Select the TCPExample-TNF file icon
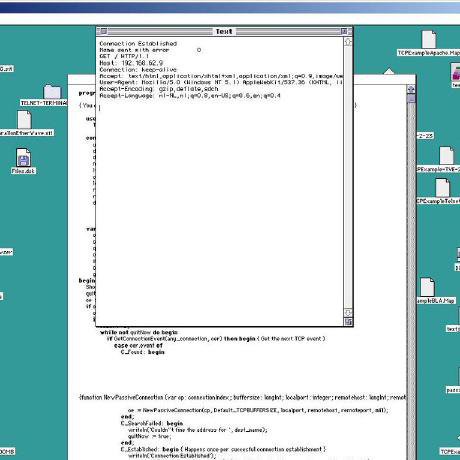The image size is (460, 460). click(x=446, y=155)
